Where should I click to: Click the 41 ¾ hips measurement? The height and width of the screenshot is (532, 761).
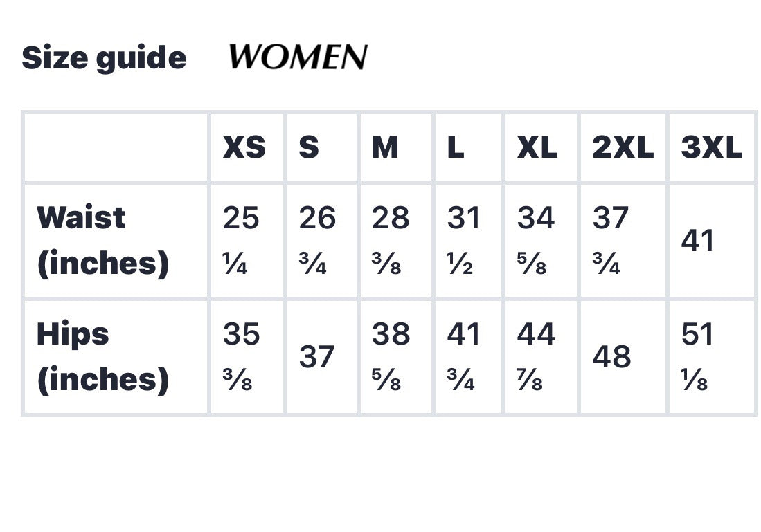click(x=463, y=356)
